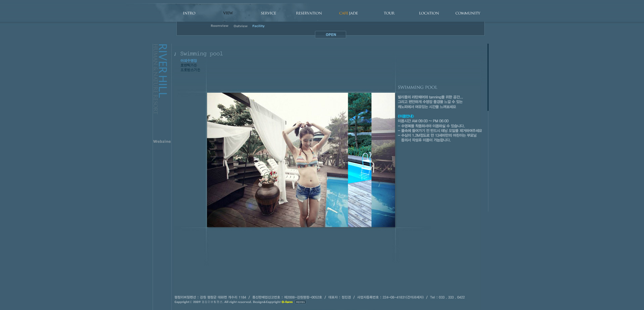
Task: Open the LOCATION page
Action: 429,13
